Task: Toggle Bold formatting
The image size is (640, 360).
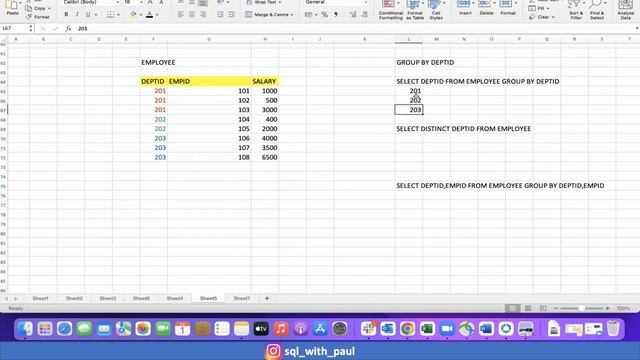Action: (66, 15)
